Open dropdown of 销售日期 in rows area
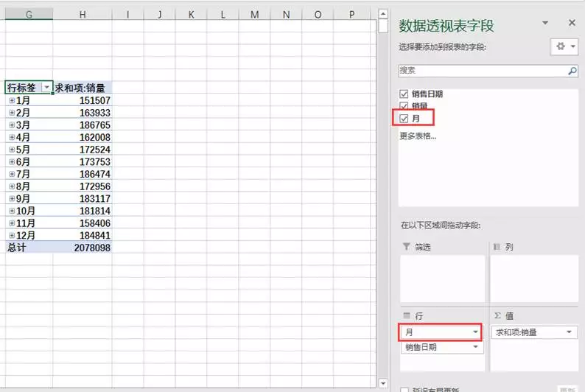 pyautogui.click(x=475, y=347)
